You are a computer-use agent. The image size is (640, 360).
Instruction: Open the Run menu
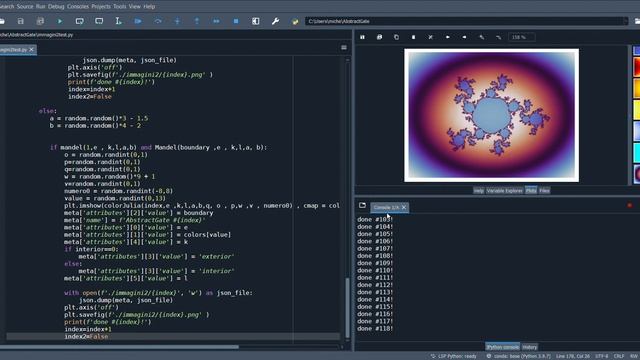[41, 7]
